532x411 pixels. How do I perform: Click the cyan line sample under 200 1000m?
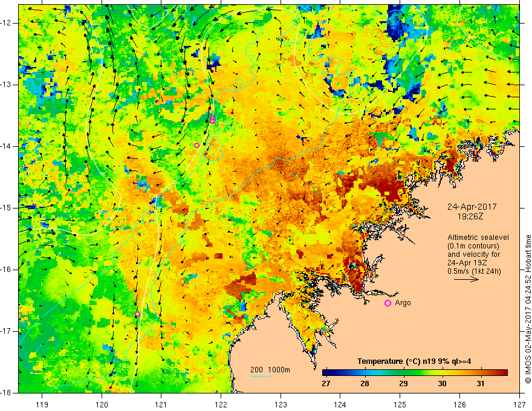(260, 376)
